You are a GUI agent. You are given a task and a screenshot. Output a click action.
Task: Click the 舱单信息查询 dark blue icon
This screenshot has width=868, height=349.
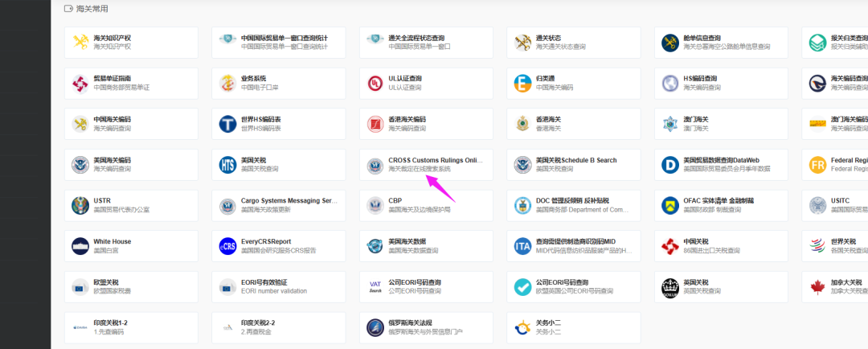(x=670, y=43)
